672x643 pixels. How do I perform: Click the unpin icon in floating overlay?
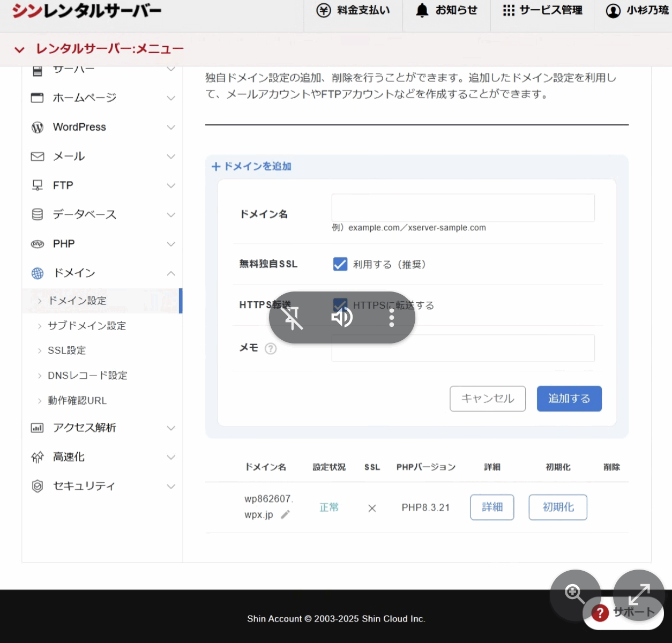click(293, 318)
